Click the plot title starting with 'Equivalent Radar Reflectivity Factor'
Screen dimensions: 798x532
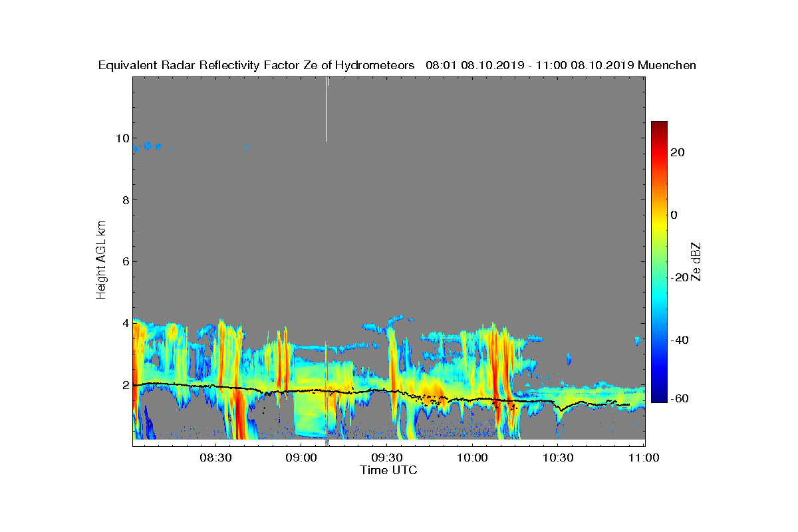397,65
